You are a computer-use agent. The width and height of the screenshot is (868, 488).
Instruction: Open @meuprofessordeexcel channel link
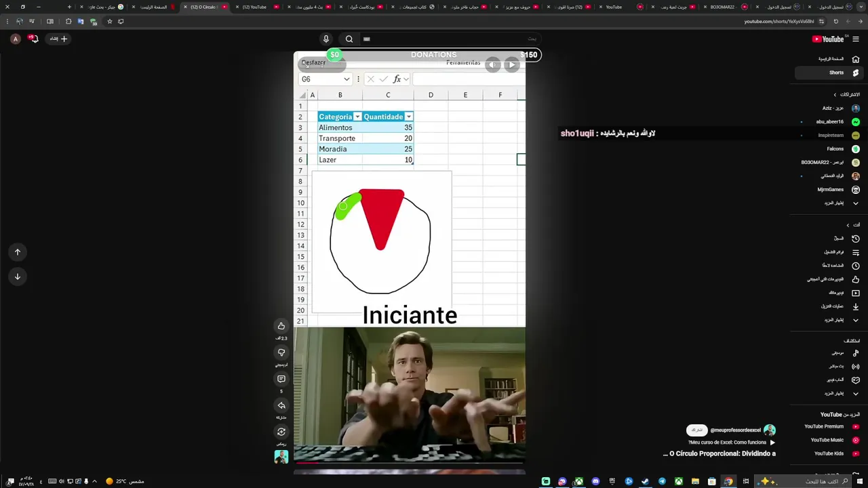pos(735,430)
